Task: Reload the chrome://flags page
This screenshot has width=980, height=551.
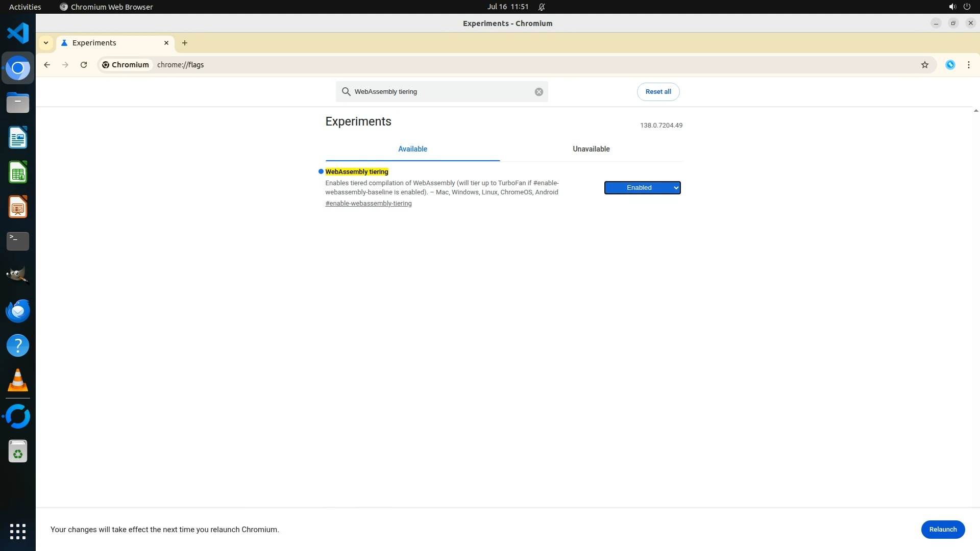Action: coord(84,65)
